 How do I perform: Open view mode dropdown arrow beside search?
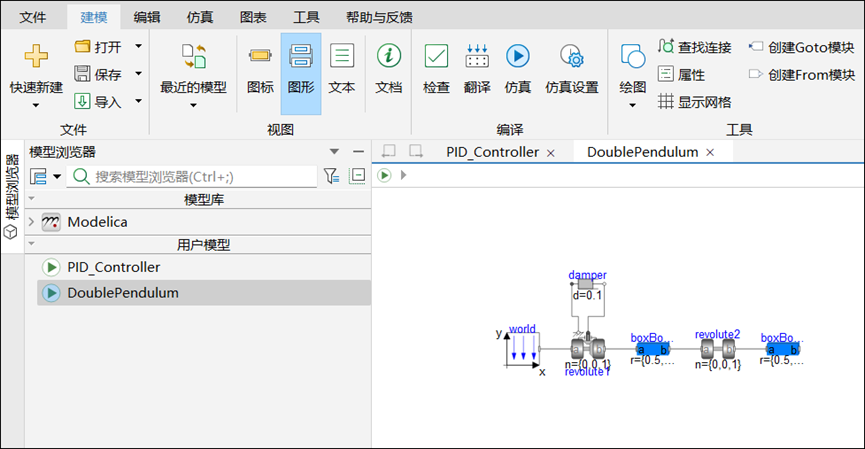(57, 177)
